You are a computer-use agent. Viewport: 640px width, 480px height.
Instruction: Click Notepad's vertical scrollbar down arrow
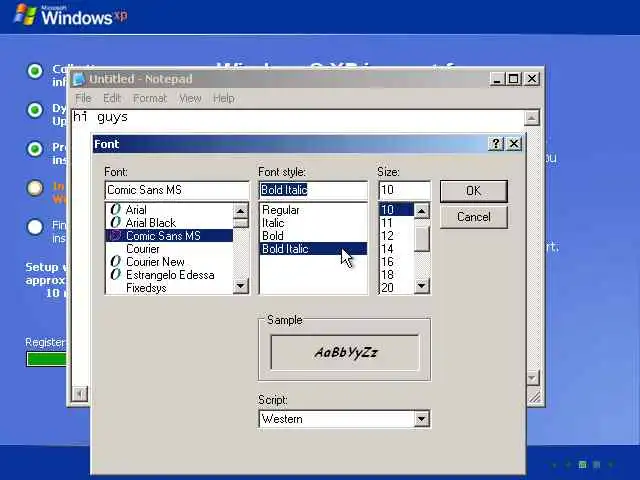(532, 378)
